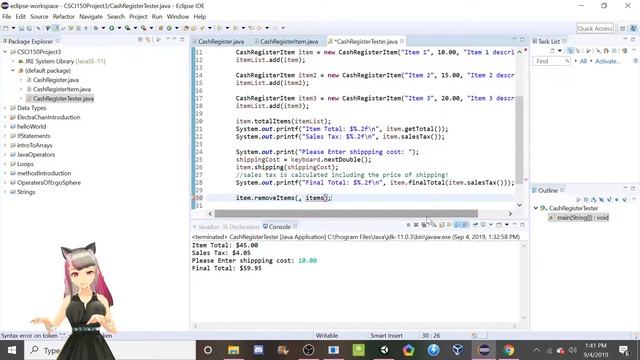The height and width of the screenshot is (360, 640).
Task: Click the Open Type toolbar icon
Action: click(186, 28)
